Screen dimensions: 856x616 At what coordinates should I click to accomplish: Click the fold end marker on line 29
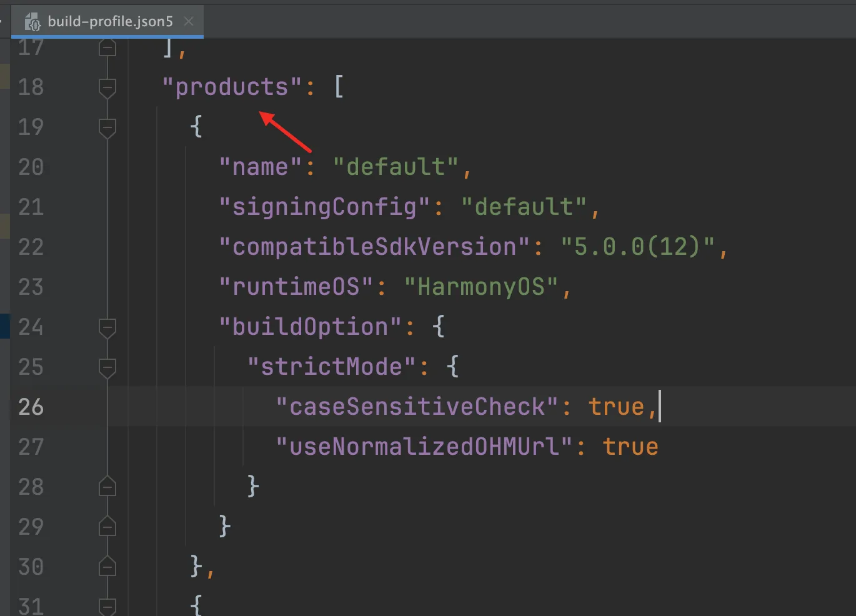click(x=107, y=526)
